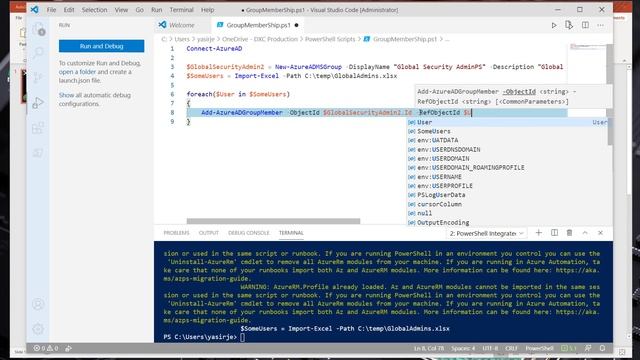Open the Go menu
640x360 pixels.
point(140,10)
